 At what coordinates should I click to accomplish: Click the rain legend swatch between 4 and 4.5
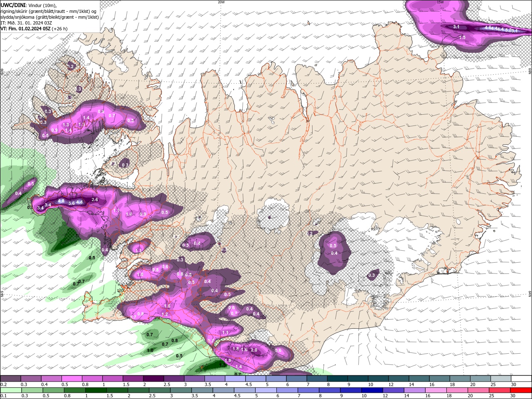pyautogui.click(x=223, y=390)
